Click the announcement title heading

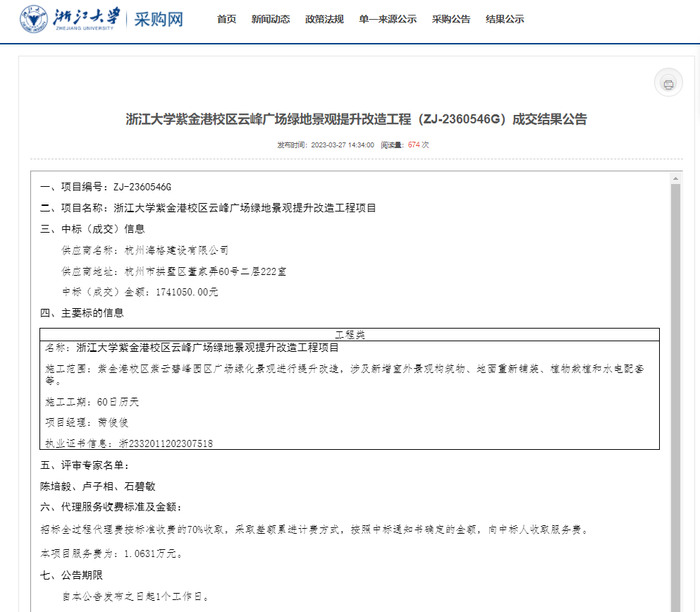(356, 119)
